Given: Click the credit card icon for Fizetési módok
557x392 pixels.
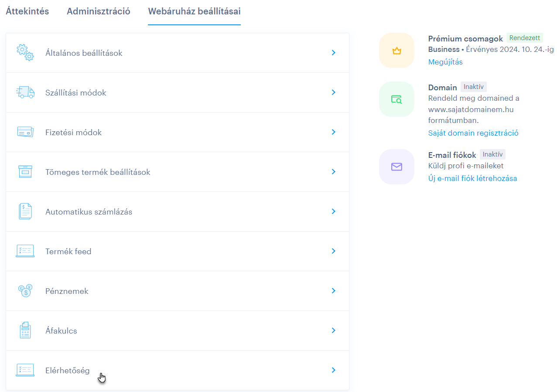Looking at the screenshot, I should click(25, 132).
